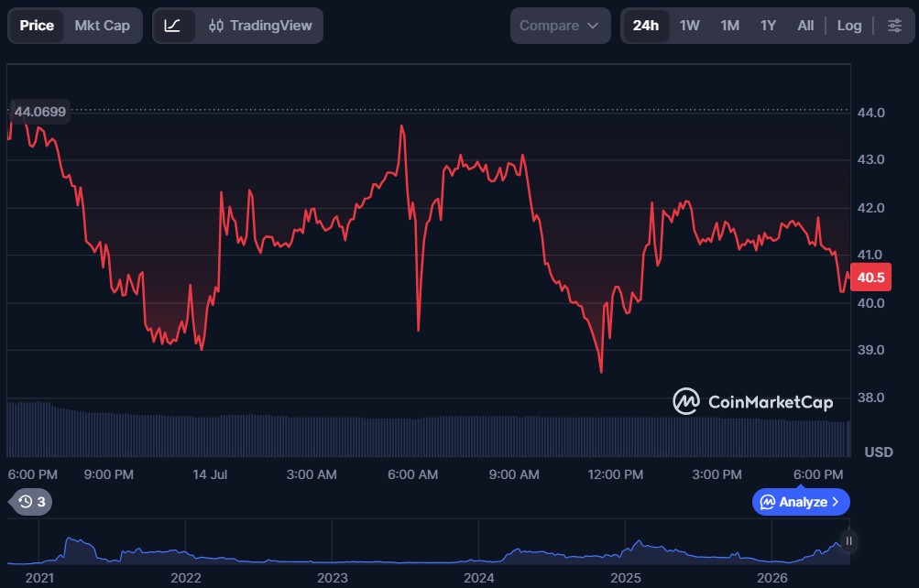
Task: Show the All time range
Action: pyautogui.click(x=806, y=26)
